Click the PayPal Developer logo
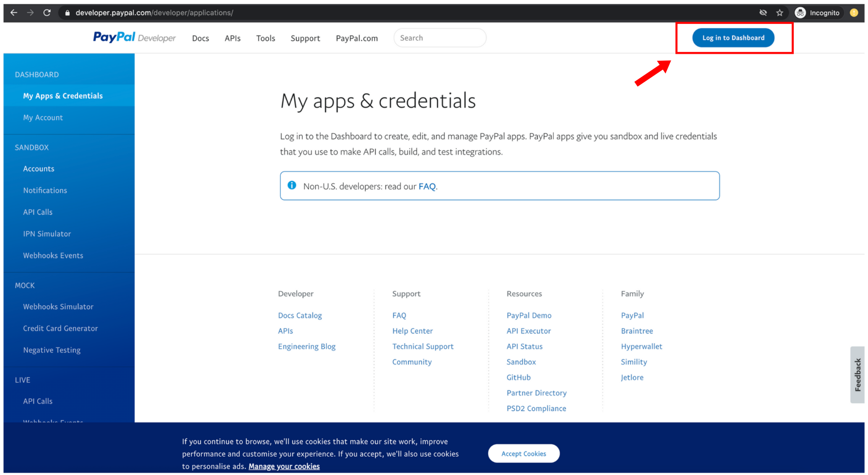The height and width of the screenshot is (475, 868). (134, 37)
